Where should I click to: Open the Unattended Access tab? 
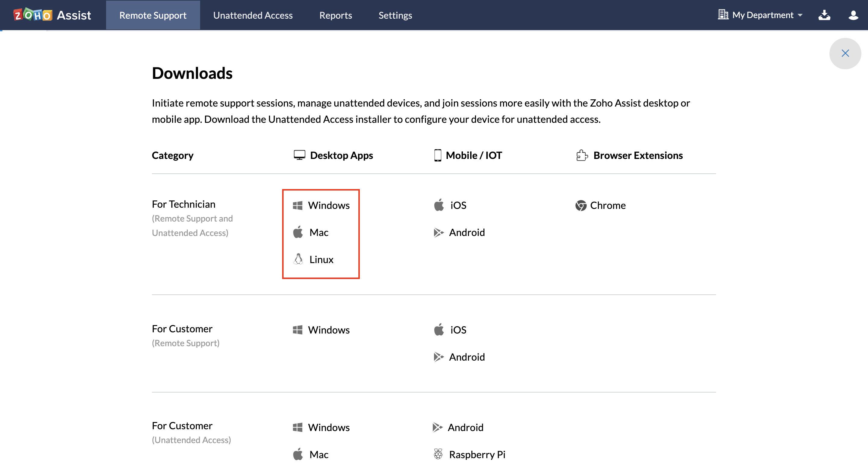click(253, 15)
